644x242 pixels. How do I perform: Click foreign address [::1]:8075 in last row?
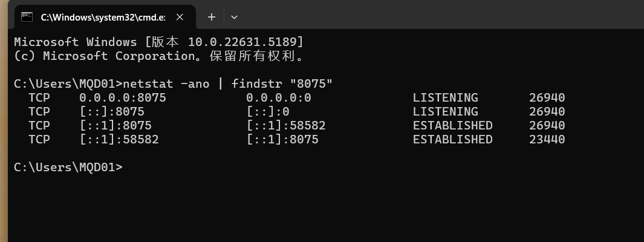coord(282,139)
